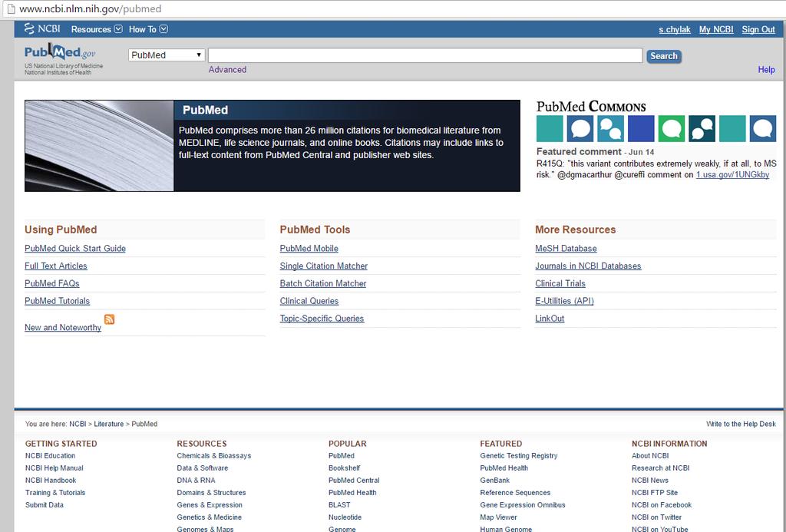Open Topic-Specific Queries
786x532 pixels.
[322, 319]
